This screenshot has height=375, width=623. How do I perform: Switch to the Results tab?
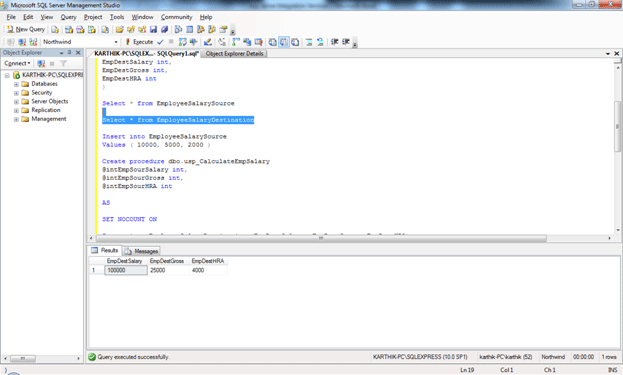point(105,250)
